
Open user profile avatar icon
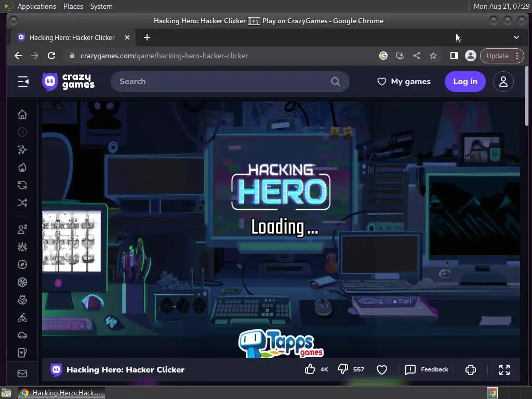point(503,82)
